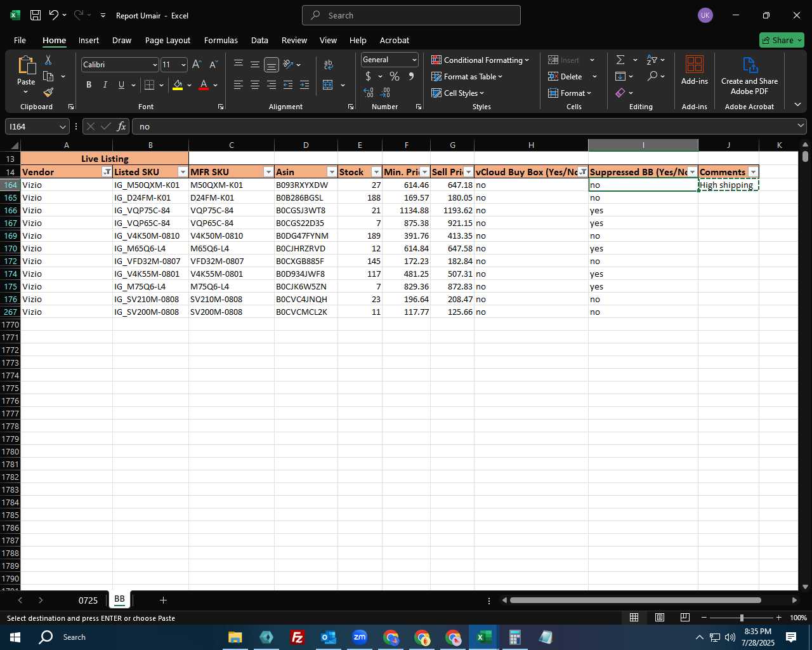Increase font size with the large A icon
This screenshot has width=812, height=650.
(x=197, y=65)
